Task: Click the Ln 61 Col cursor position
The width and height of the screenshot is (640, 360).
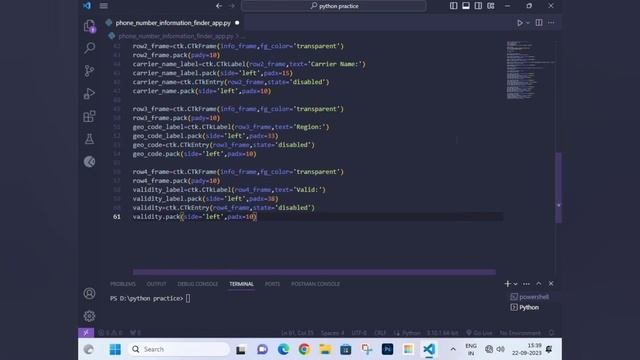Action: pos(297,333)
